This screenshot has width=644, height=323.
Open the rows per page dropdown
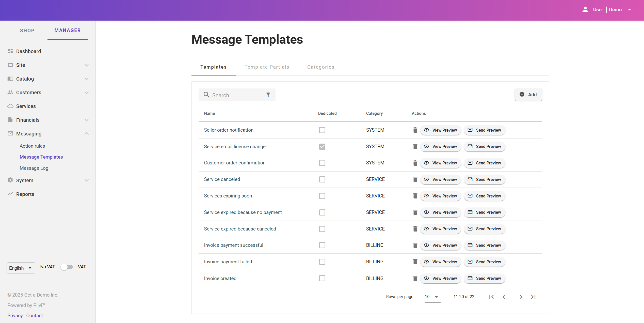pos(432,297)
